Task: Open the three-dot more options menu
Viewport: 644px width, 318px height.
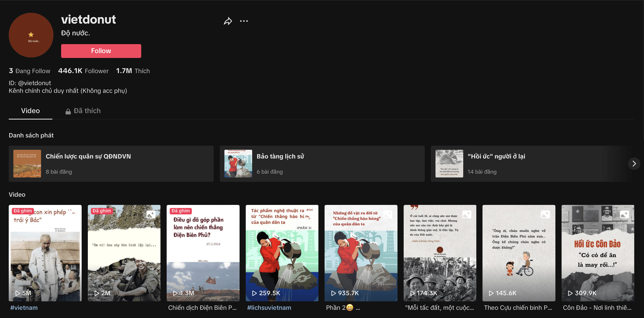Action: [244, 21]
